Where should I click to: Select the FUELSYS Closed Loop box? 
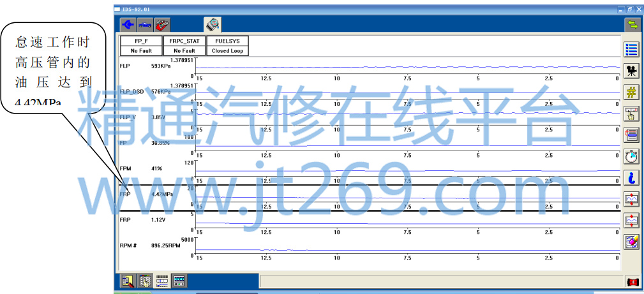point(228,46)
